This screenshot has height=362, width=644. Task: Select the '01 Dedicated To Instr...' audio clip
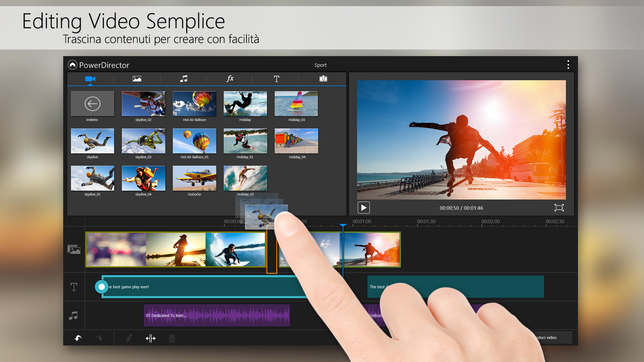[217, 315]
